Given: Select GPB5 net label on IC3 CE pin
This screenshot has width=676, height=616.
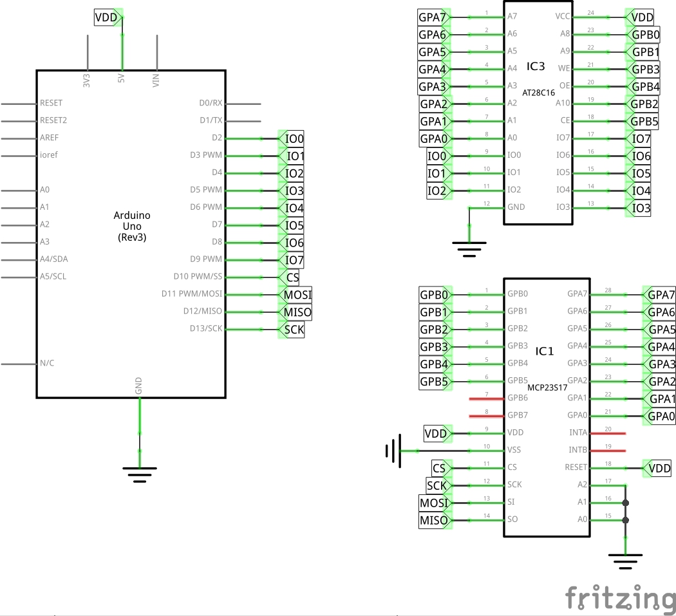Looking at the screenshot, I should tap(643, 122).
